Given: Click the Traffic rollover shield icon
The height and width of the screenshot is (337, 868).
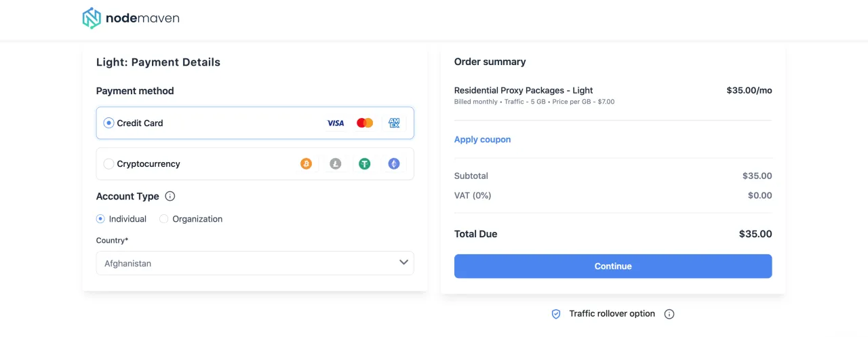Looking at the screenshot, I should (x=556, y=314).
